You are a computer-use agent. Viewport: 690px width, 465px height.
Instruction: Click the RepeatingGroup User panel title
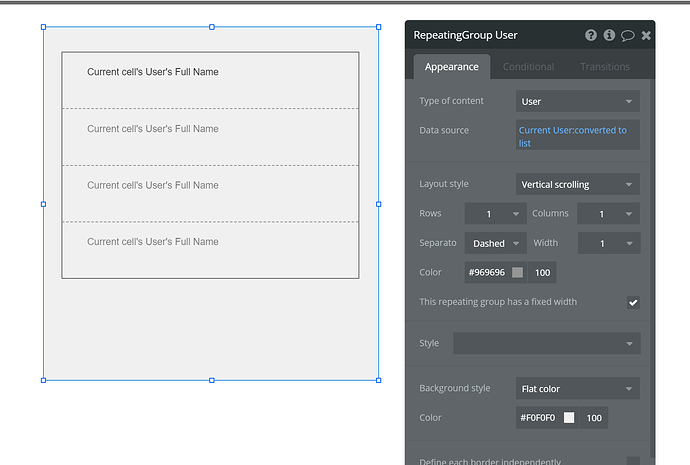pos(465,35)
